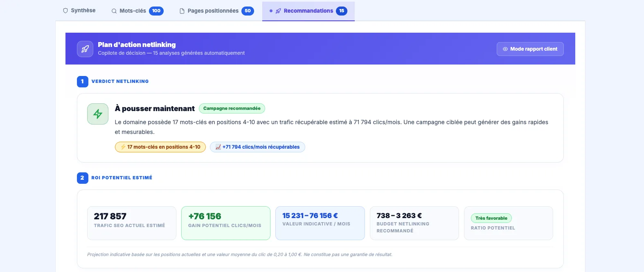Switch to the Mots-clés tab
Viewport: 644px width, 272px height.
click(x=137, y=11)
